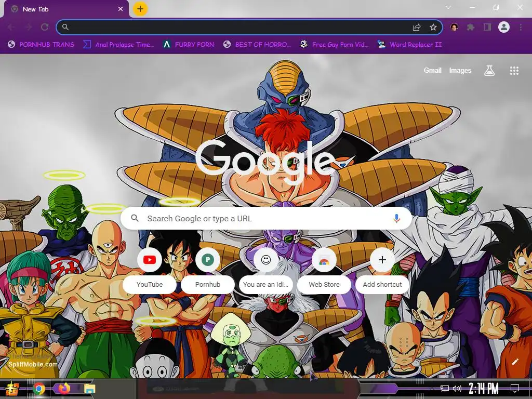The height and width of the screenshot is (399, 532).
Task: Open the pinned extension with the face avatar
Action: point(454,27)
